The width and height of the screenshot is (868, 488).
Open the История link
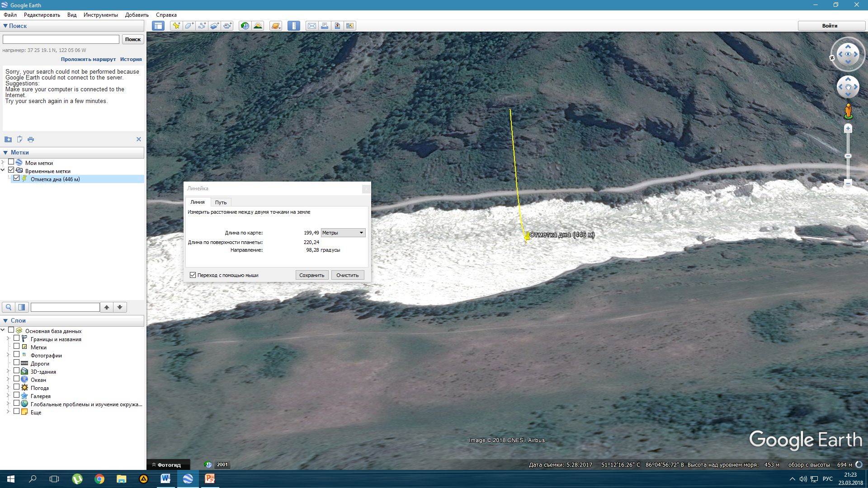click(x=131, y=59)
